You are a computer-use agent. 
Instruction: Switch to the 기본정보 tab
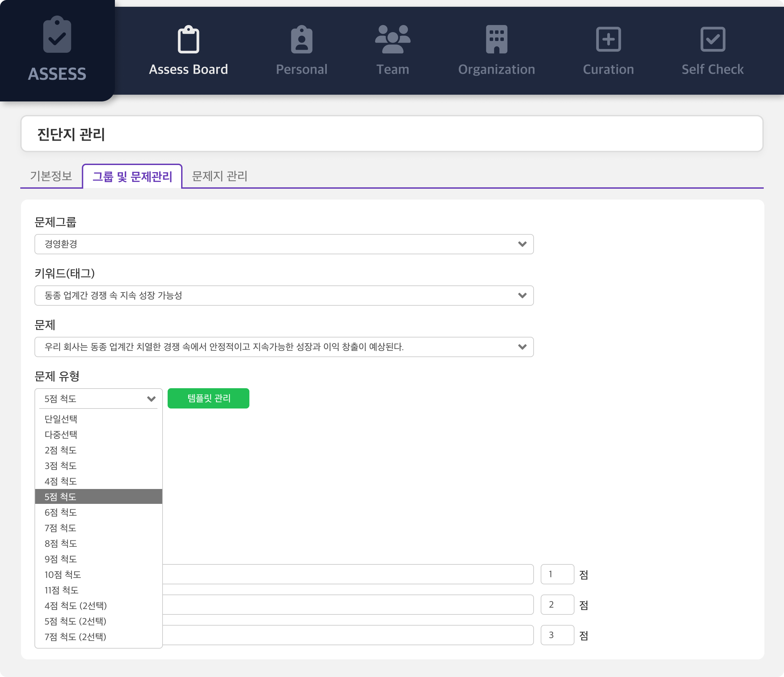click(51, 176)
